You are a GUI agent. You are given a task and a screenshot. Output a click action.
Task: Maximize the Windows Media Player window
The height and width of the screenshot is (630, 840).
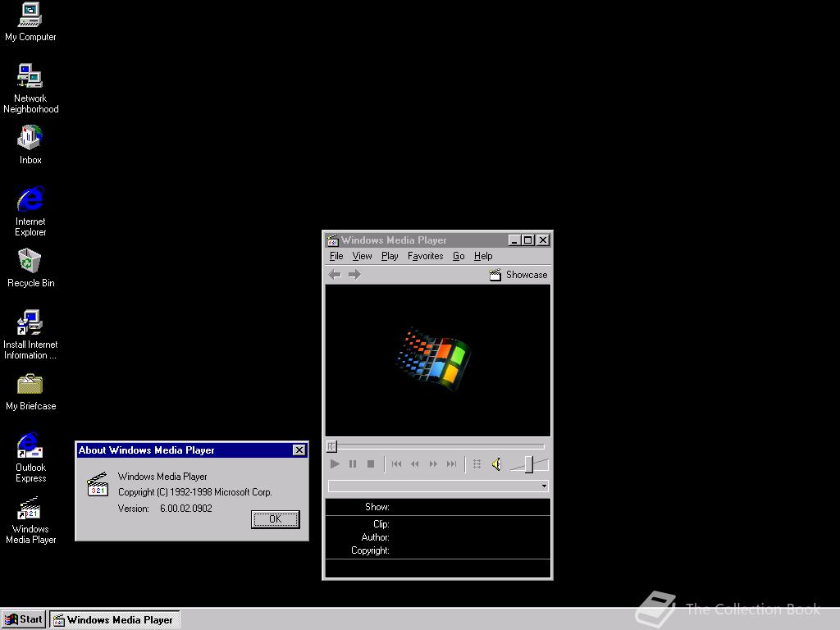coord(527,240)
